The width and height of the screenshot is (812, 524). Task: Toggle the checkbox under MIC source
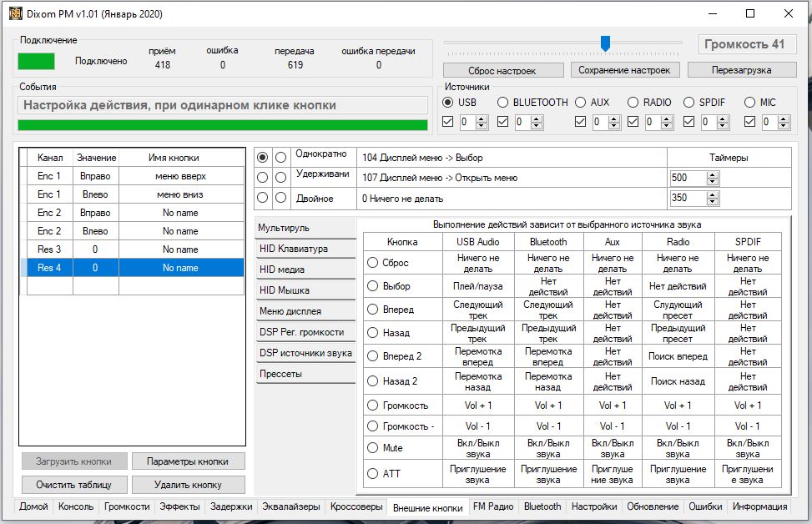749,122
